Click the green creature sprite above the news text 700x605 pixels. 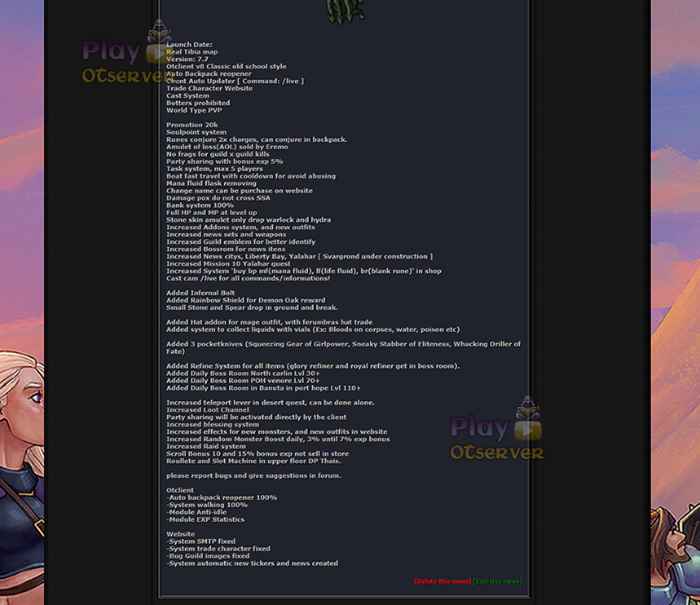click(346, 11)
